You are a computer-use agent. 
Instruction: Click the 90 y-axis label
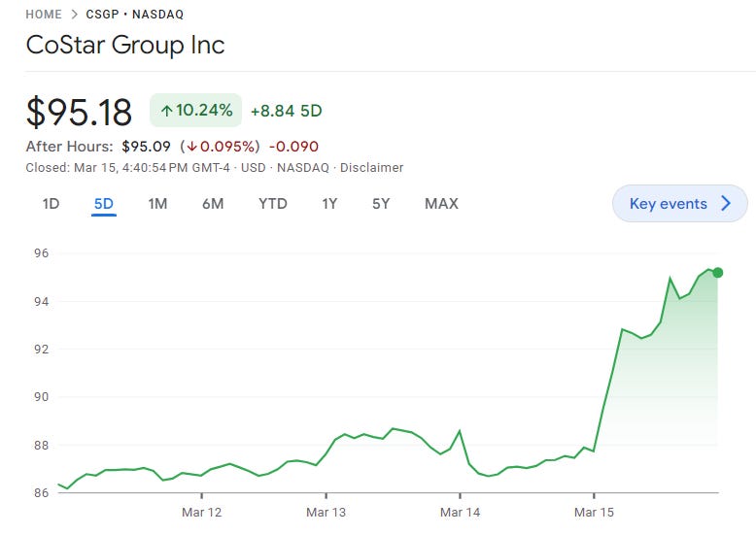[x=42, y=397]
